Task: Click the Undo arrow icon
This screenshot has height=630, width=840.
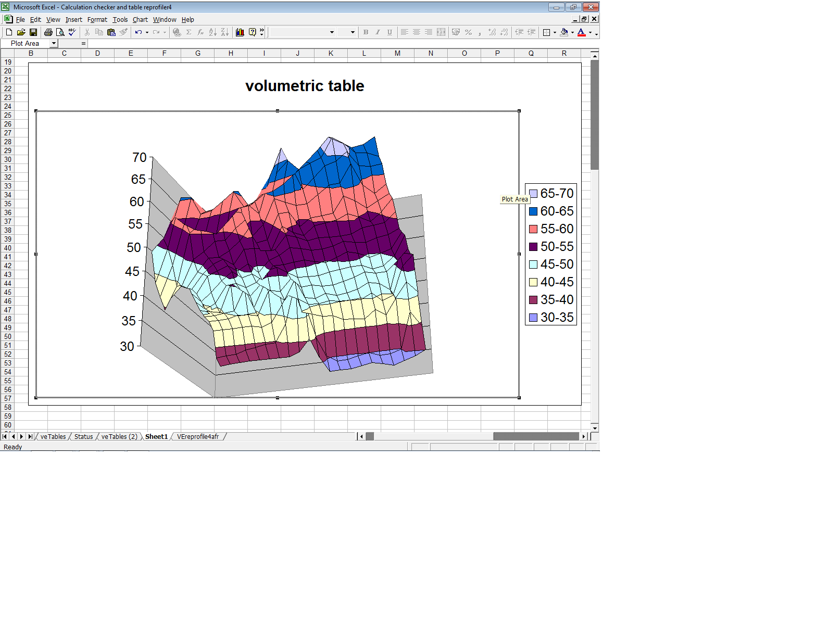Action: tap(139, 32)
